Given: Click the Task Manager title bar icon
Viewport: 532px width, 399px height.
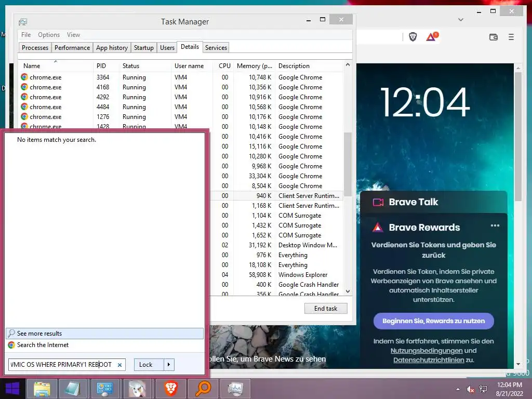Looking at the screenshot, I should tap(23, 22).
